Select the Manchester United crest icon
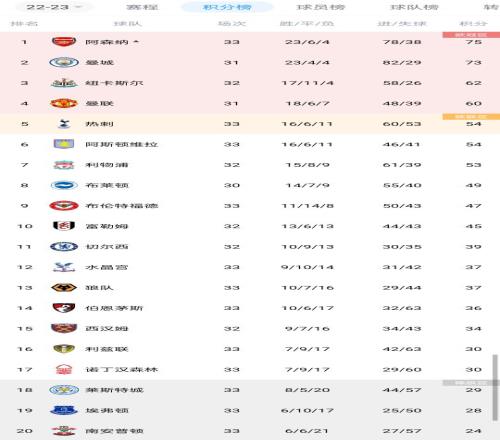500x440 pixels. [x=64, y=103]
